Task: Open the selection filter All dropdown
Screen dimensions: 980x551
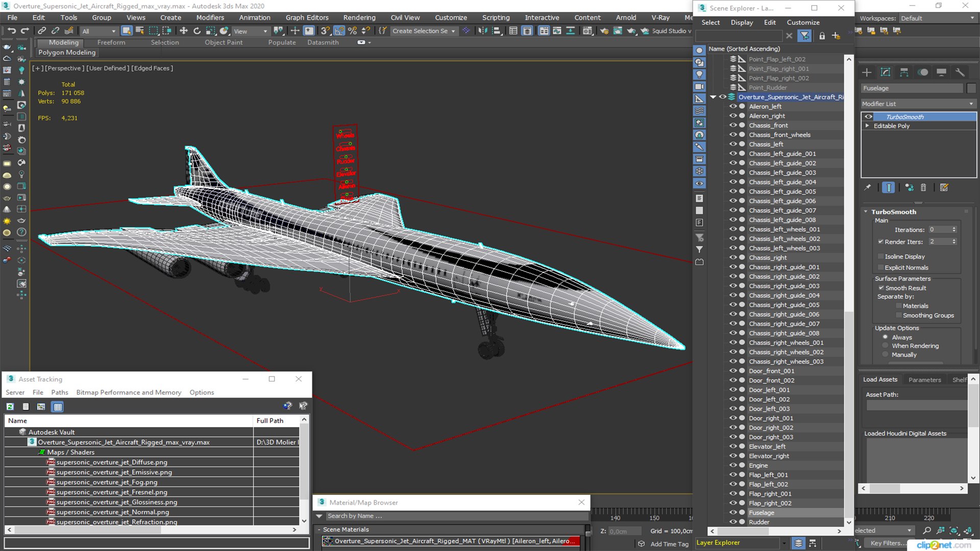Action: tap(99, 31)
